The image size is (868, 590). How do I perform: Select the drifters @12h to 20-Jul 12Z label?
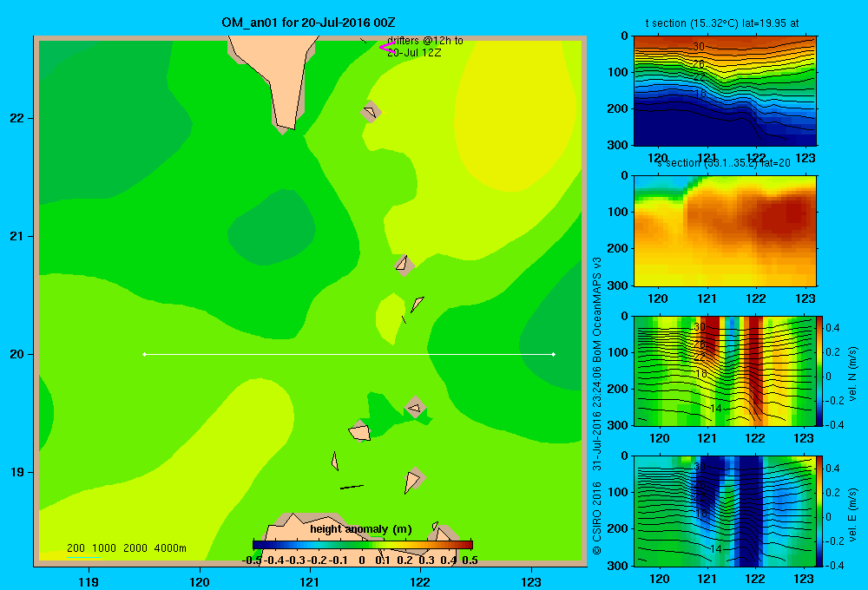[x=425, y=47]
